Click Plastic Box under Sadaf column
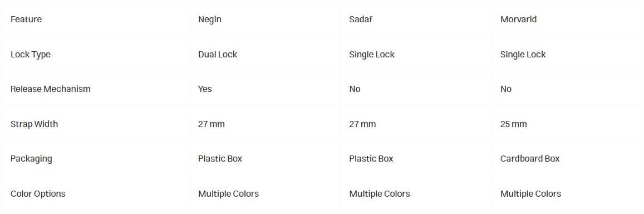Image resolution: width=644 pixels, height=214 pixels. tap(371, 158)
